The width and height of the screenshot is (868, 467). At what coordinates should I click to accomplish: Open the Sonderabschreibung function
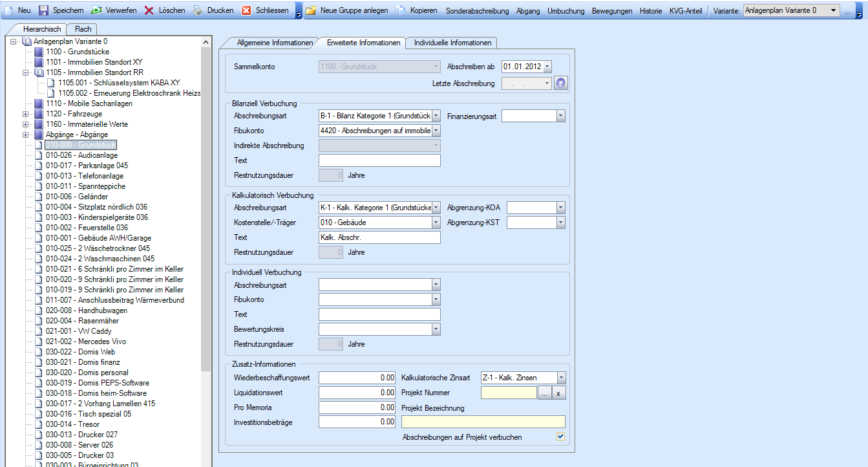click(477, 11)
